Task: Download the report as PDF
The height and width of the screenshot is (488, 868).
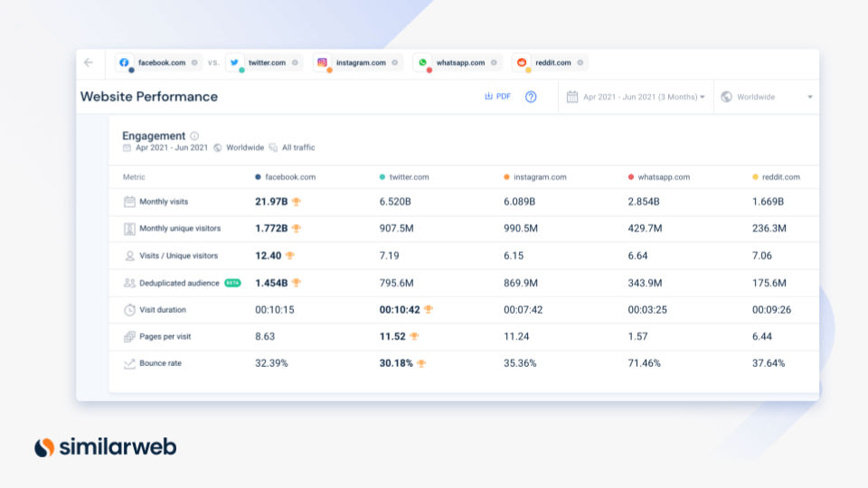Action: [x=497, y=97]
